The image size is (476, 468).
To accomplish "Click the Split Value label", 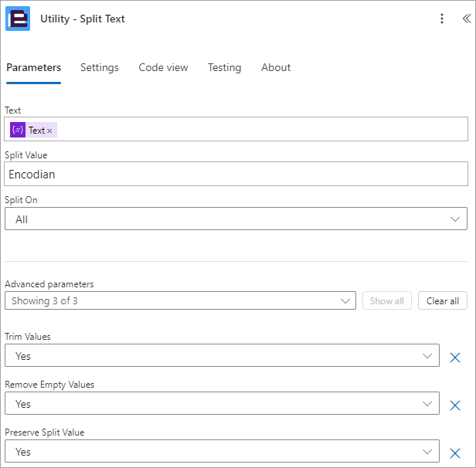I will [25, 155].
